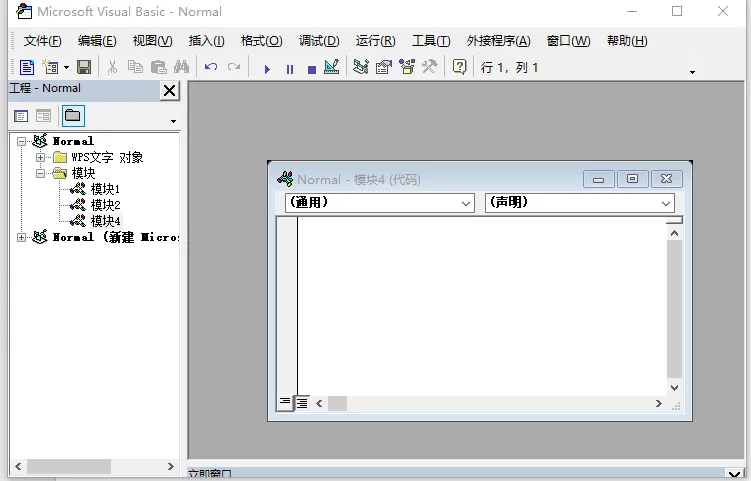Click code window vertical scrollbar down arrow
751x481 pixels.
pyautogui.click(x=674, y=388)
